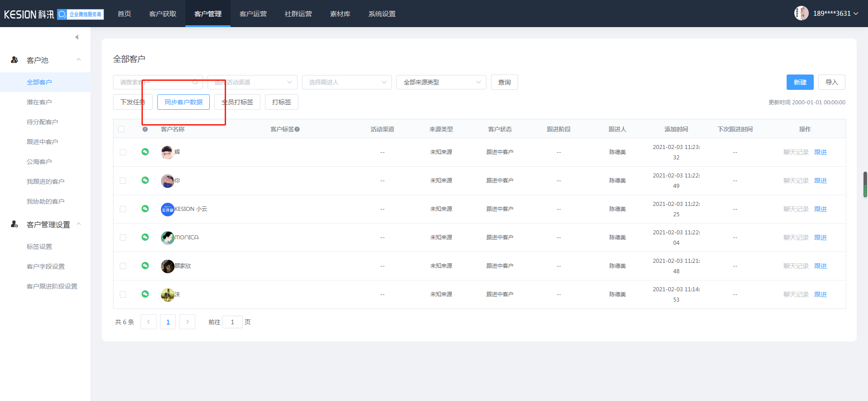Click the blue 新建 button
Viewport: 868px width, 401px height.
(800, 82)
